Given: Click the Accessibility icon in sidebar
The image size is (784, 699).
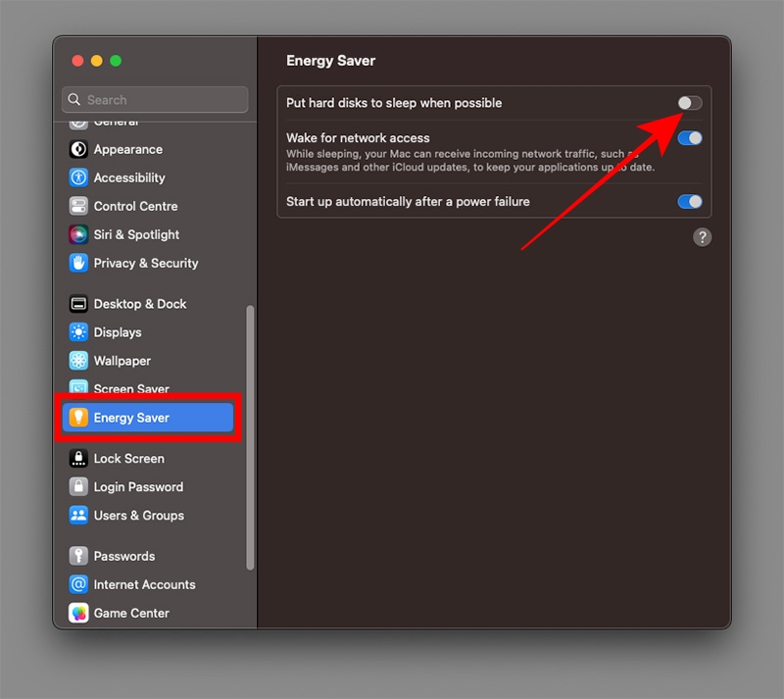Looking at the screenshot, I should [78, 177].
